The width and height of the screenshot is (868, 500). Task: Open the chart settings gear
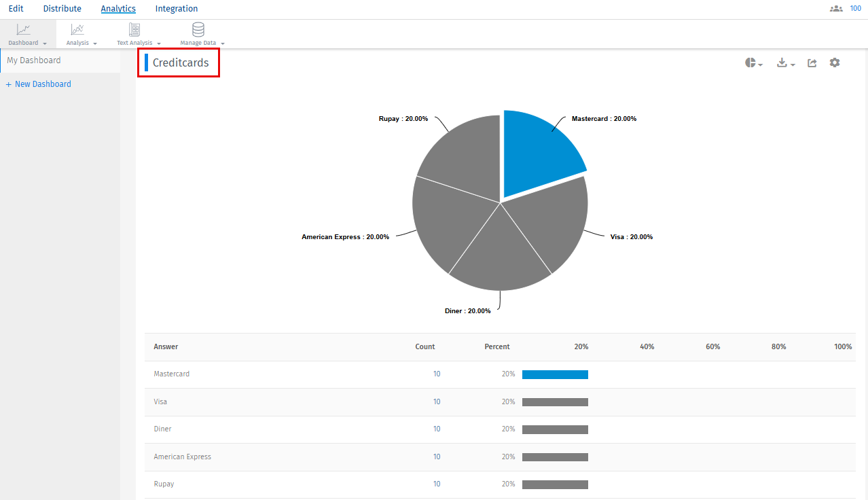pos(835,62)
